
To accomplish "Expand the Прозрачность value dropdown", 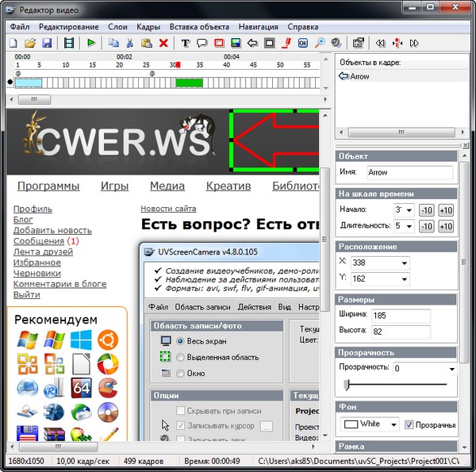I will [451, 369].
